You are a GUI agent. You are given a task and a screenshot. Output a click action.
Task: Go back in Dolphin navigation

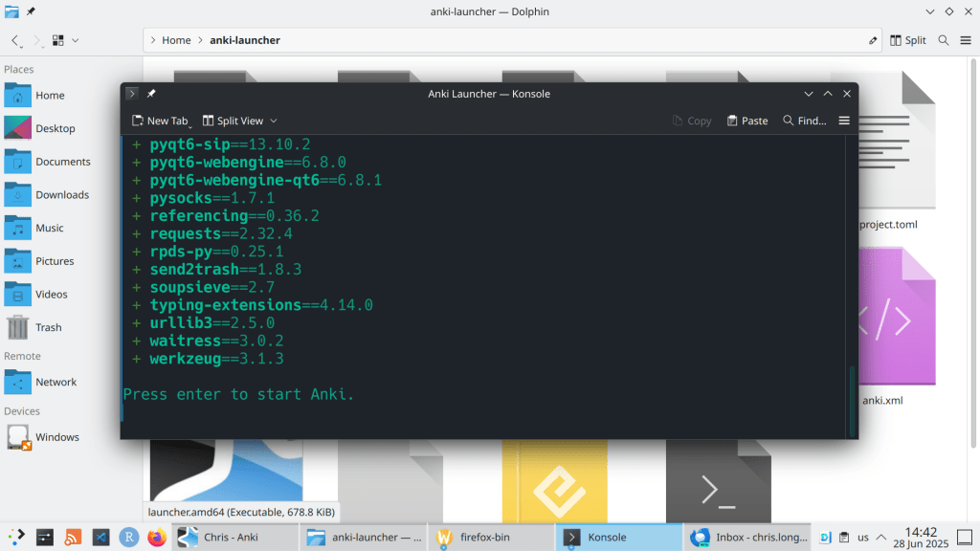(15, 40)
